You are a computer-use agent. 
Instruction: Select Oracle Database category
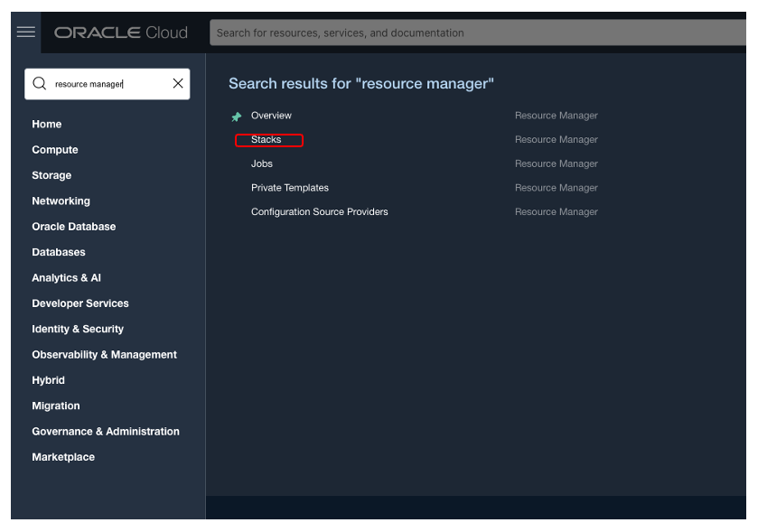tap(74, 227)
